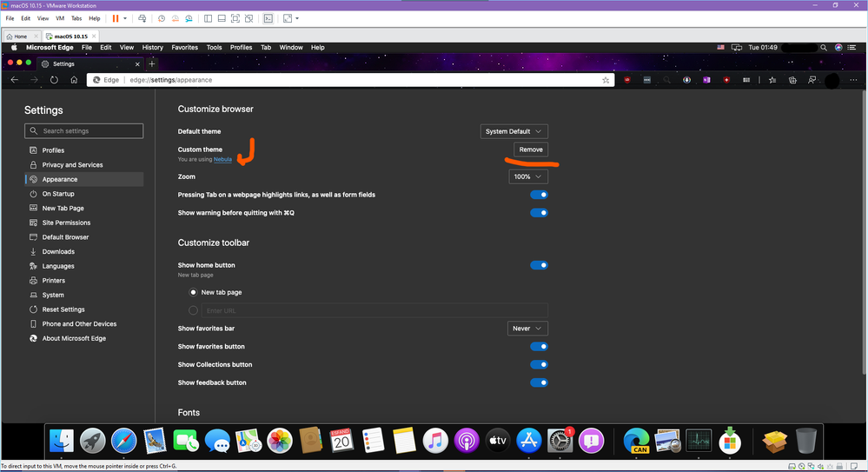Open the Favorites list toolbar icon
The image size is (868, 472).
click(772, 80)
